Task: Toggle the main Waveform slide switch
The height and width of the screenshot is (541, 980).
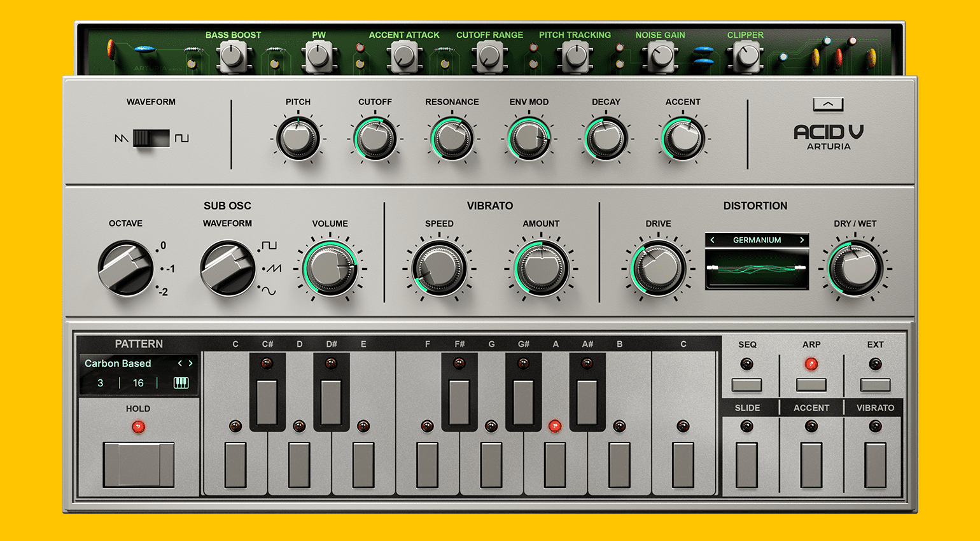Action: pyautogui.click(x=151, y=138)
